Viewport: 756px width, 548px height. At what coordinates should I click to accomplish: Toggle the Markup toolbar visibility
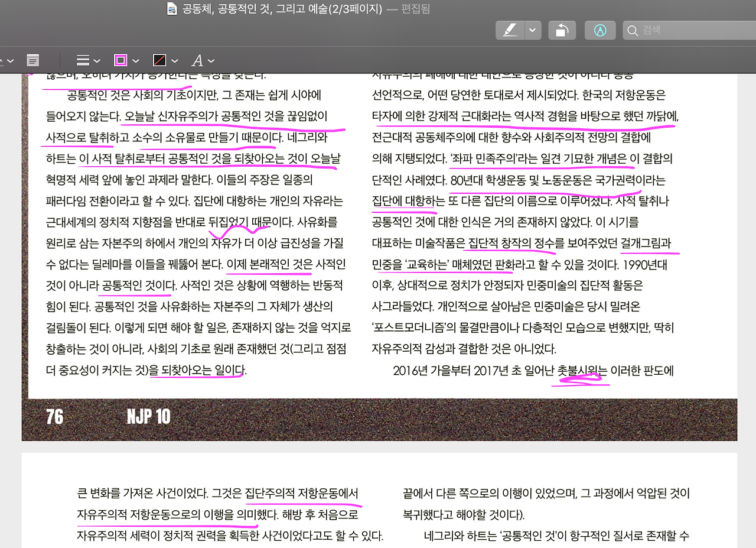click(600, 30)
